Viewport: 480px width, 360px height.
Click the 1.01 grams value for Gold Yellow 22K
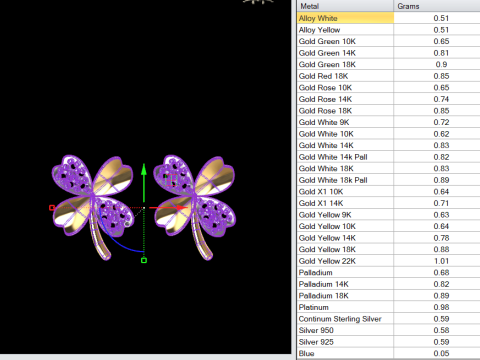(x=441, y=261)
